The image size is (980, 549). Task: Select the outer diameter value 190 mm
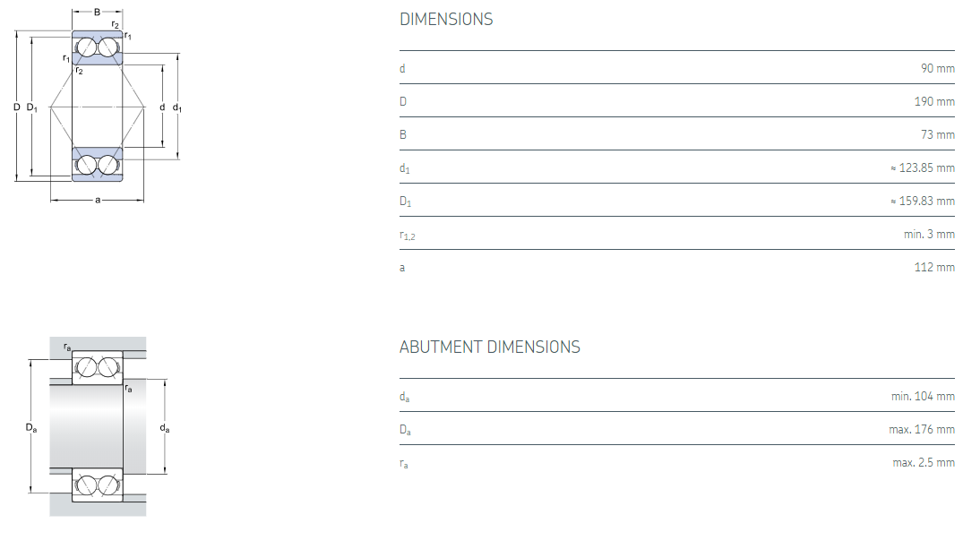(933, 102)
